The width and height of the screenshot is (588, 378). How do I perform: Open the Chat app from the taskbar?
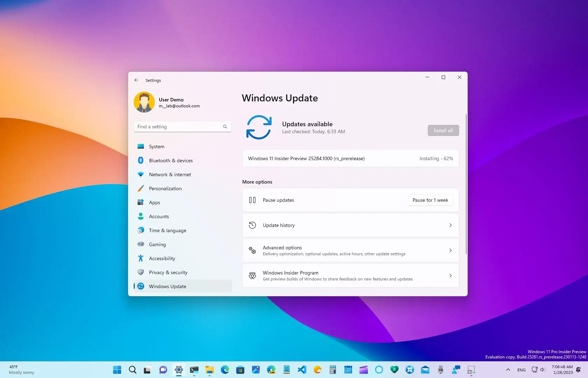[x=163, y=370]
